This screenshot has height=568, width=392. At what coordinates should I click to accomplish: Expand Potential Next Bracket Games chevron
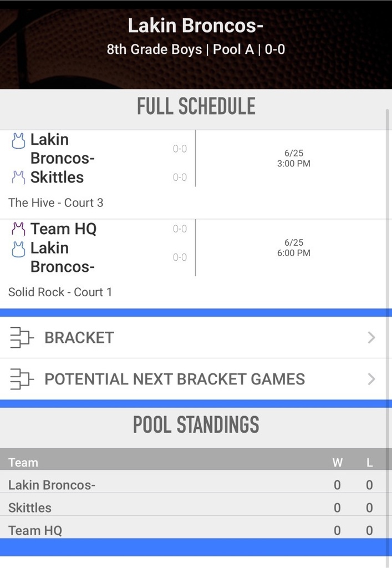tap(371, 379)
